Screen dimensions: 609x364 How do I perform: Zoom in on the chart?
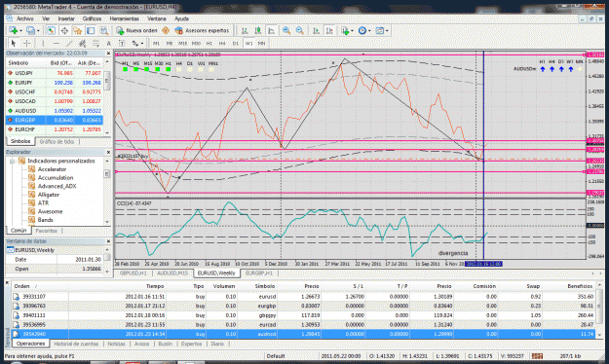pos(286,30)
